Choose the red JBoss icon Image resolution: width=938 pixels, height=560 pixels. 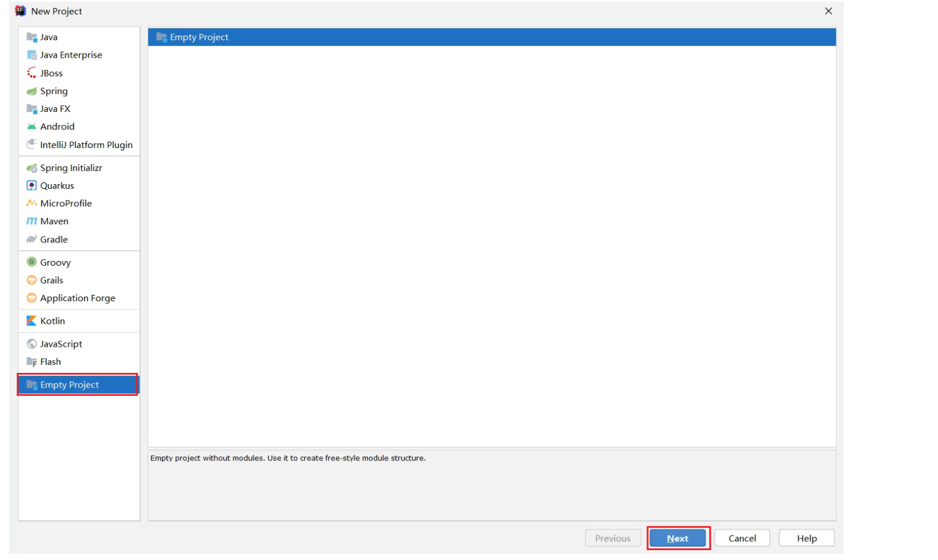tap(31, 73)
